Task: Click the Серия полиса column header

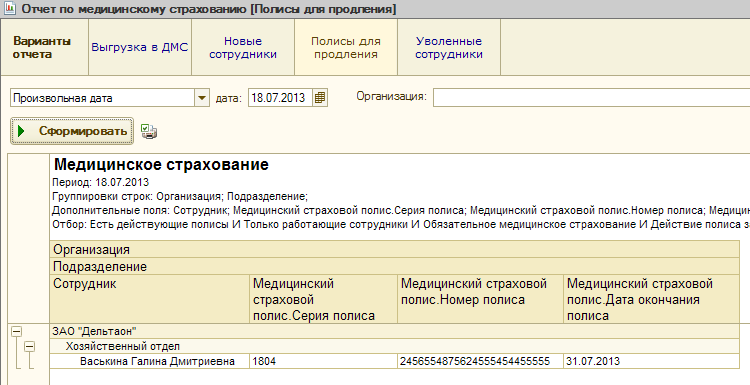Action: tap(323, 299)
